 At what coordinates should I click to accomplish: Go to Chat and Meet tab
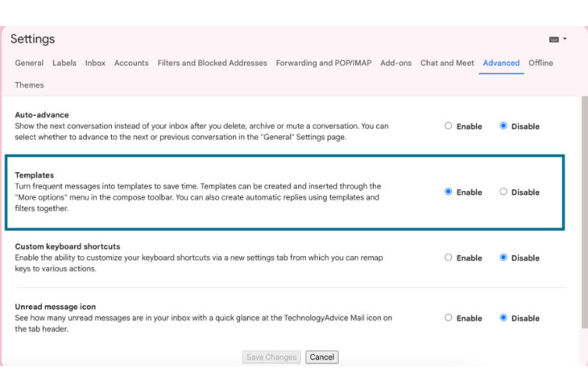[x=447, y=63]
